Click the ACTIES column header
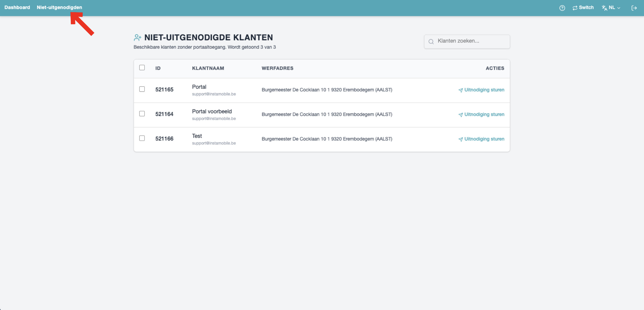Screen dimensions: 644x310 495,68
